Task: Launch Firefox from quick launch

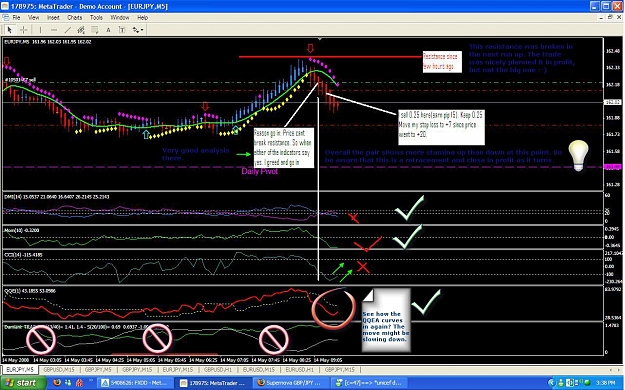Action: tap(57, 383)
